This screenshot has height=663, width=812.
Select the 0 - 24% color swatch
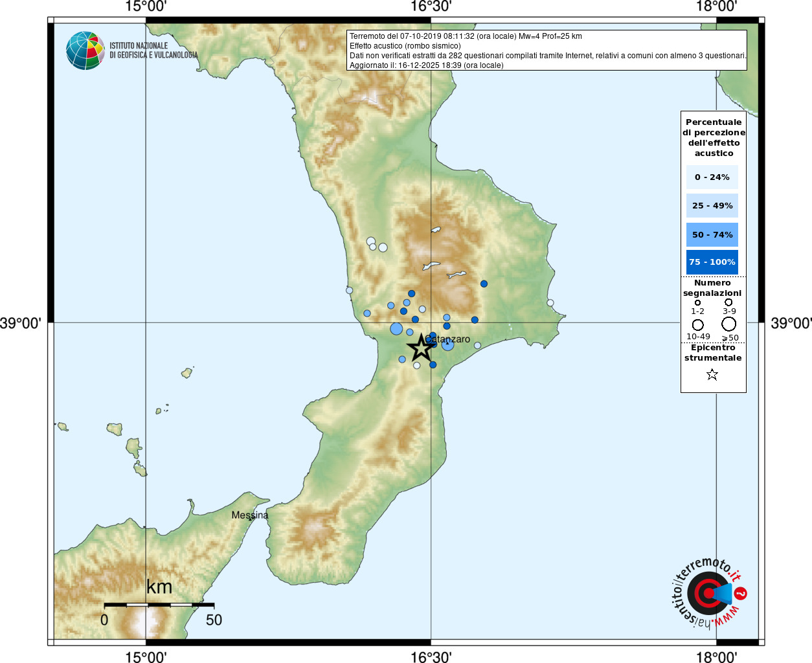point(712,177)
